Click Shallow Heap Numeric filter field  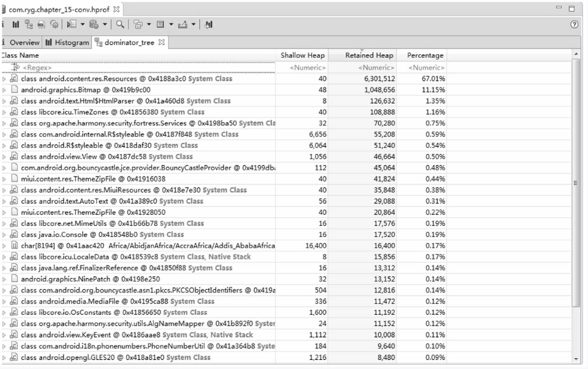(302, 68)
